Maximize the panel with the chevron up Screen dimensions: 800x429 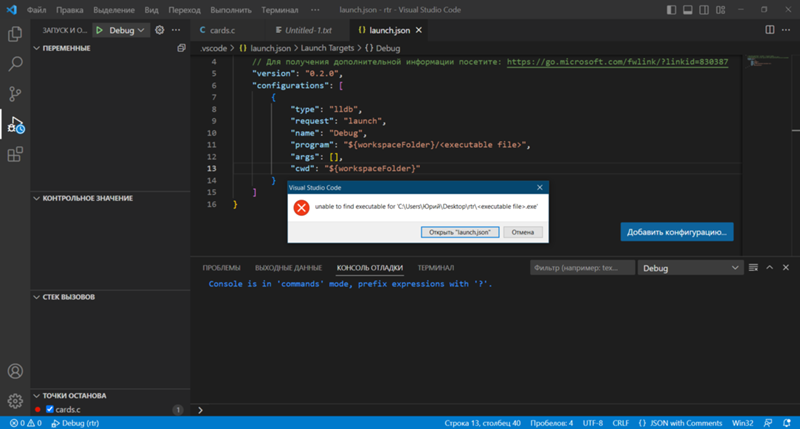tap(769, 267)
